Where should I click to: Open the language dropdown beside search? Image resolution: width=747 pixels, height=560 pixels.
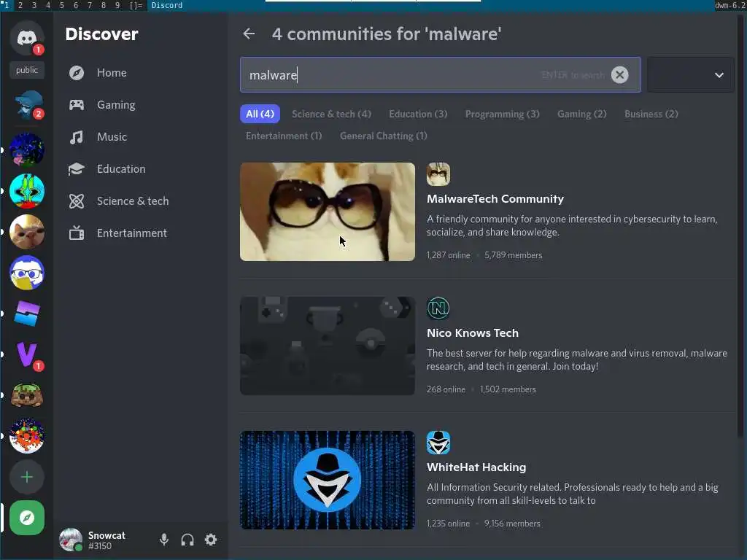pyautogui.click(x=691, y=75)
